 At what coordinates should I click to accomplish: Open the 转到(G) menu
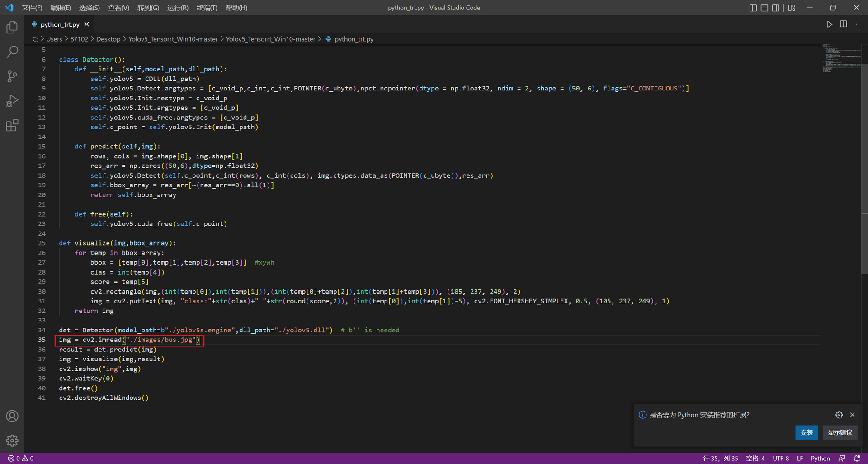pyautogui.click(x=148, y=8)
